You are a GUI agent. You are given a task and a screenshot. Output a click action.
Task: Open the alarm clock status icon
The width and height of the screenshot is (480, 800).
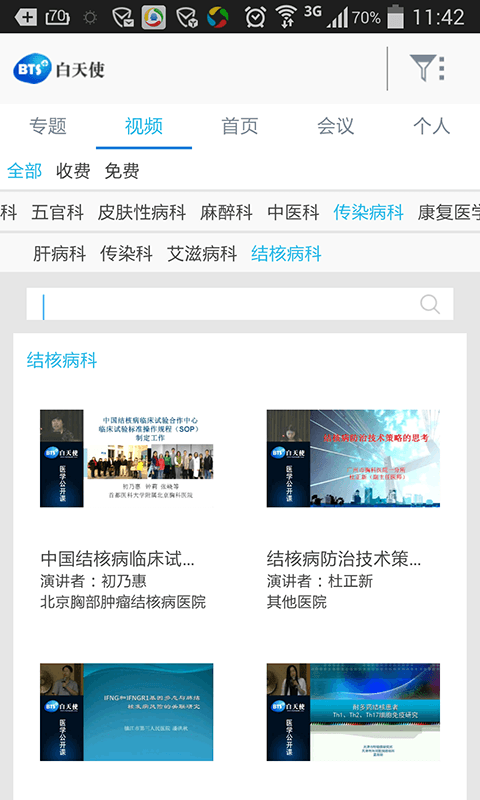[x=255, y=17]
